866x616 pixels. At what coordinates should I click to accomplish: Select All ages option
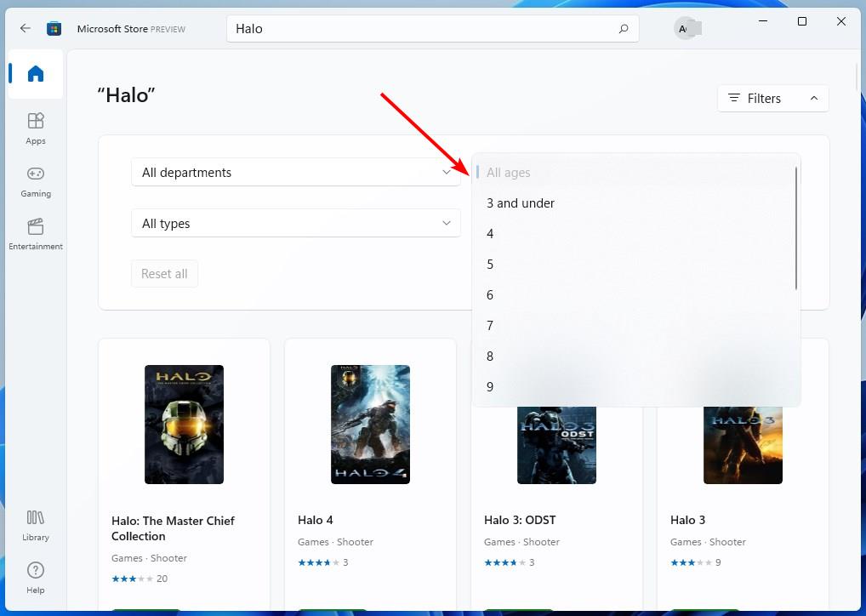tap(634, 173)
